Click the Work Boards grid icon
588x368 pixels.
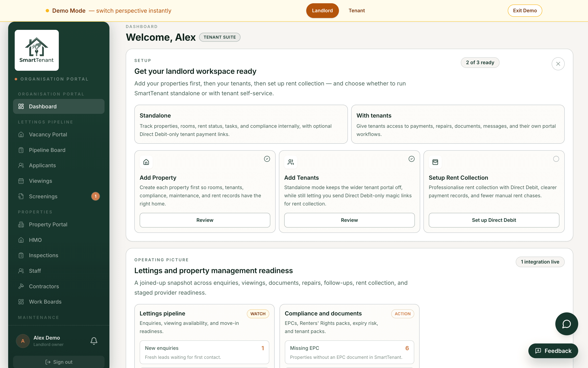[x=21, y=302]
